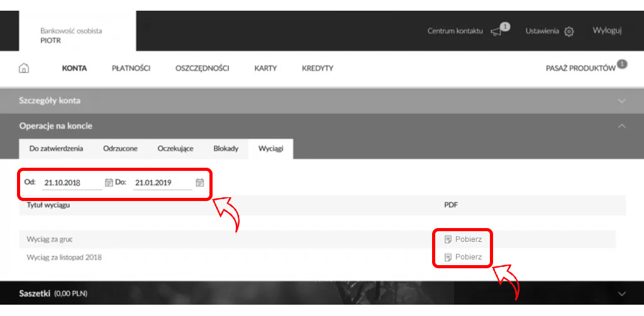Click the Wyloguj link
644x316 pixels.
(x=607, y=31)
